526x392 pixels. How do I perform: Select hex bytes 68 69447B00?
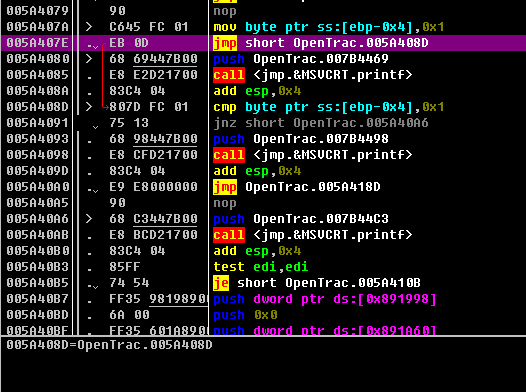click(153, 59)
